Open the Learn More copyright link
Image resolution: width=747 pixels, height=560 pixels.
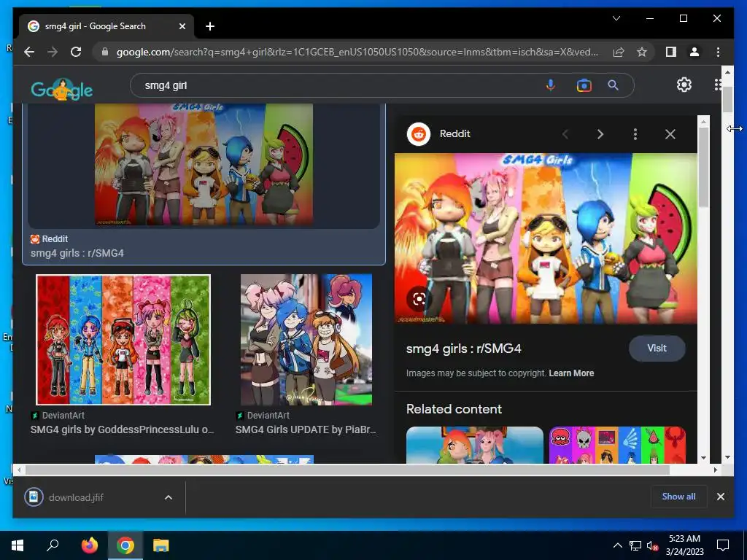[571, 373]
